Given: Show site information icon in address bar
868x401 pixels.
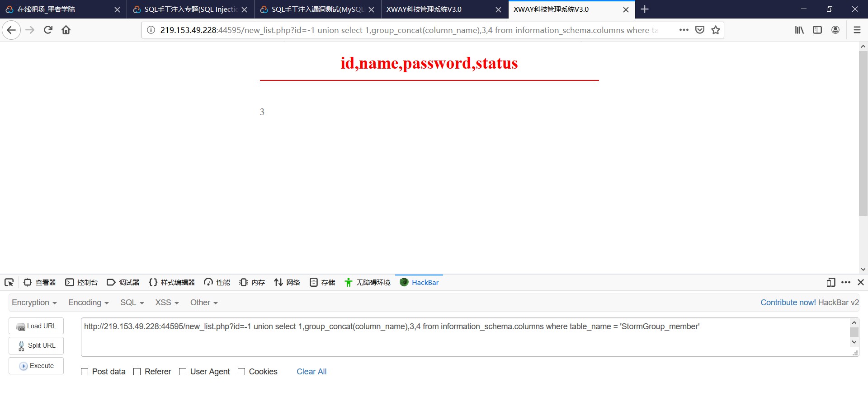Looking at the screenshot, I should pyautogui.click(x=151, y=30).
